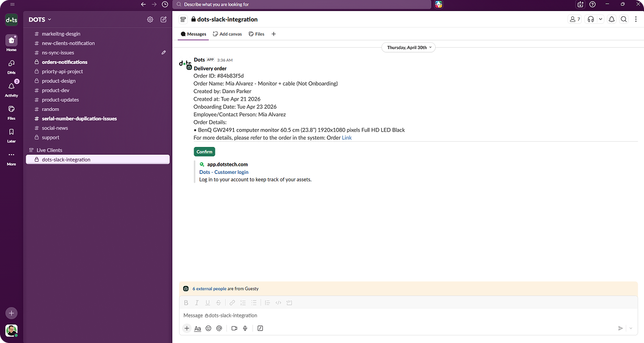Send the message now

(x=621, y=328)
